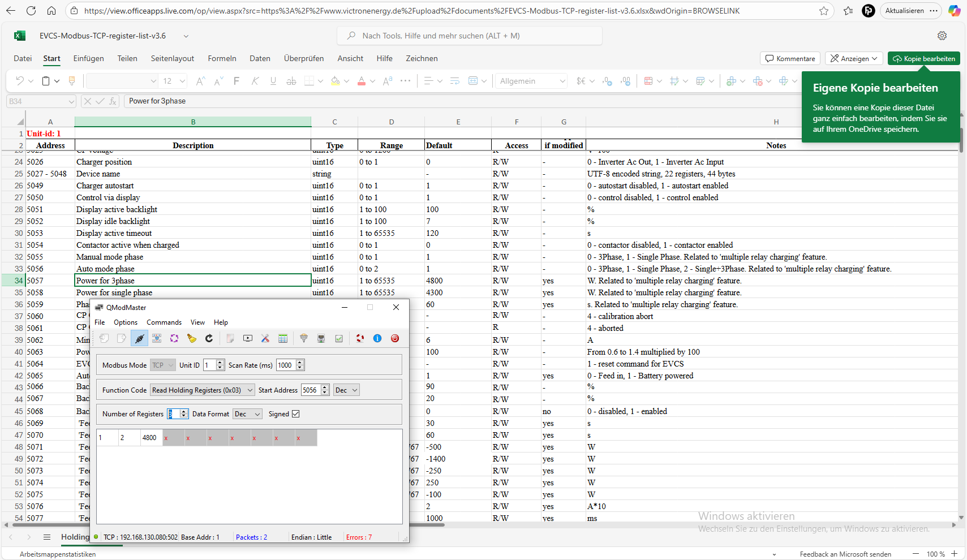Increase the Number of Registers stepper
The image size is (967, 560).
(x=184, y=411)
